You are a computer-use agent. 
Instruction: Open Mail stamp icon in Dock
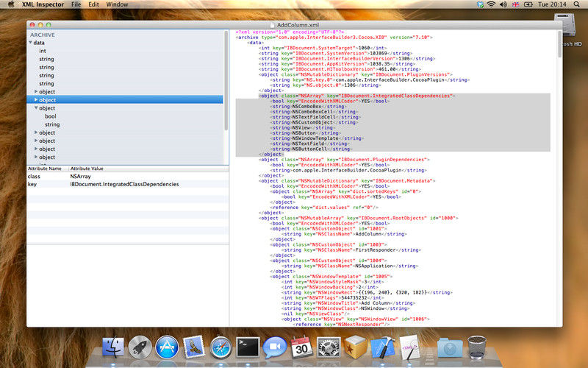pos(194,347)
